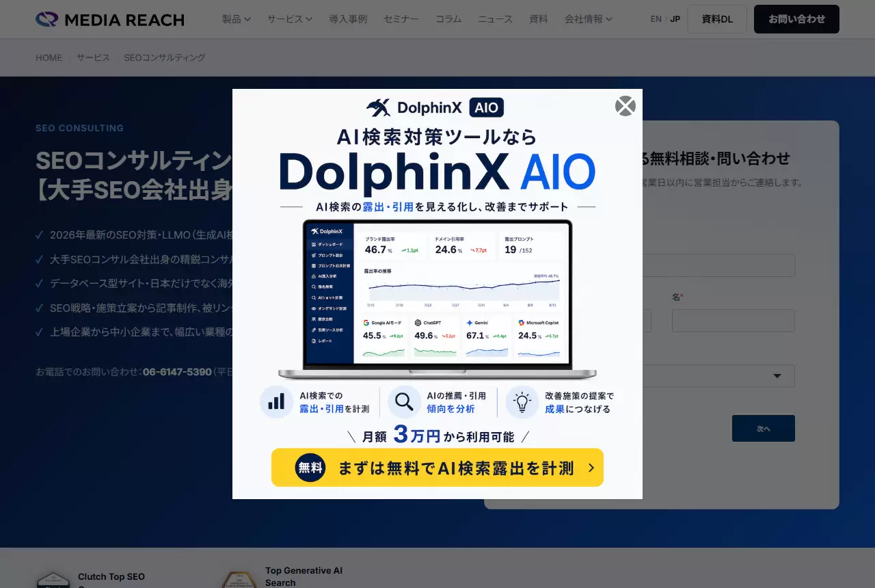This screenshot has width=875, height=588.
Task: Open 資料 in the top navigation
Action: click(x=539, y=19)
